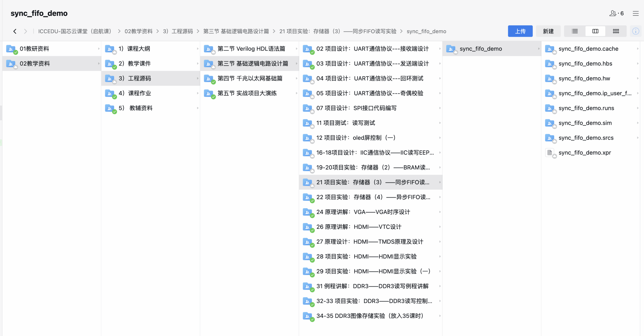The width and height of the screenshot is (644, 336).
Task: Click the sync_fifo_demo.xpr file icon
Action: [550, 153]
